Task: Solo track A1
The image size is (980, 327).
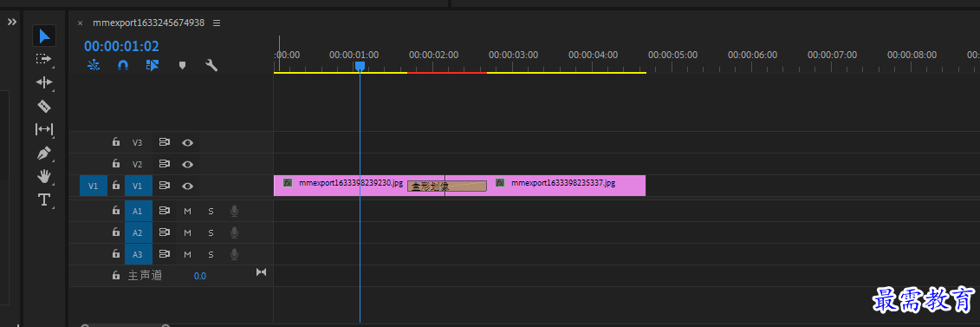Action: point(211,212)
